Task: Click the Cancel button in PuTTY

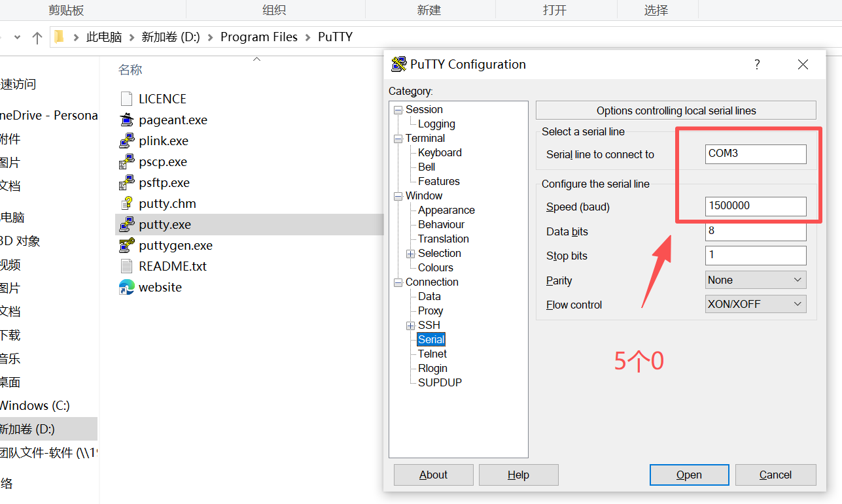Action: [x=776, y=475]
